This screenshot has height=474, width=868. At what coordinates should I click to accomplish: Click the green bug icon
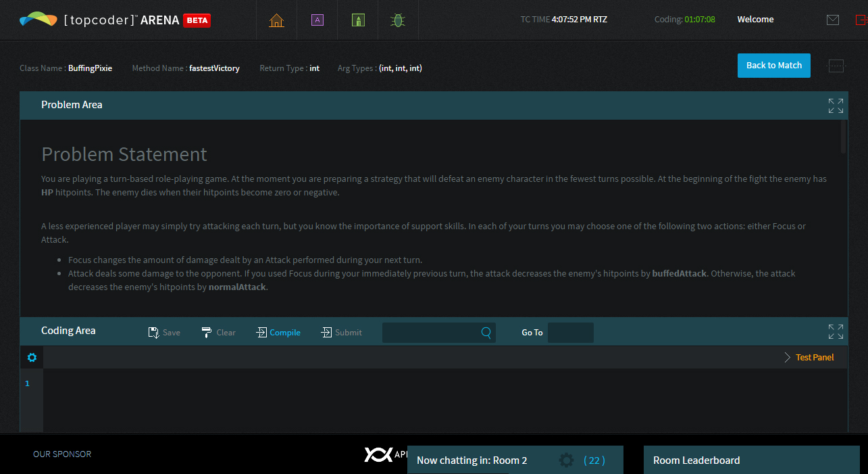pos(398,20)
